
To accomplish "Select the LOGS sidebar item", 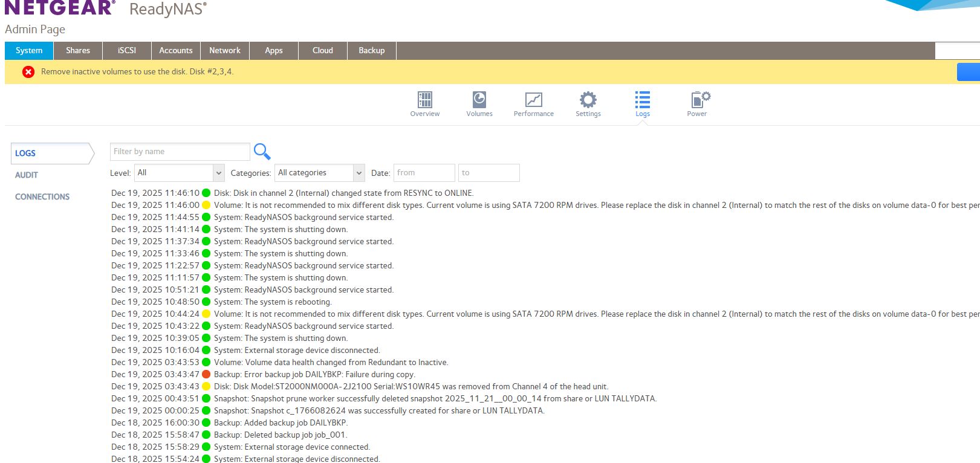I will pos(25,154).
